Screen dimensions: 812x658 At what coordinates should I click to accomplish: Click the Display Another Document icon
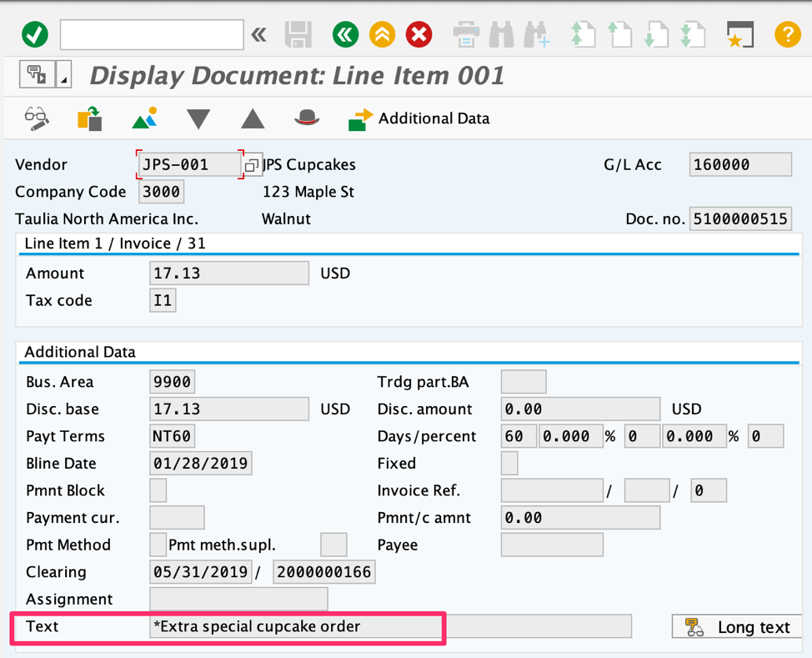point(90,118)
